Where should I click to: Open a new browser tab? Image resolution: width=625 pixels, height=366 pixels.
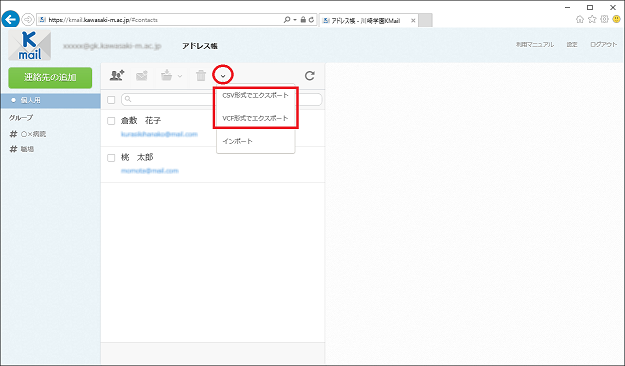click(426, 20)
